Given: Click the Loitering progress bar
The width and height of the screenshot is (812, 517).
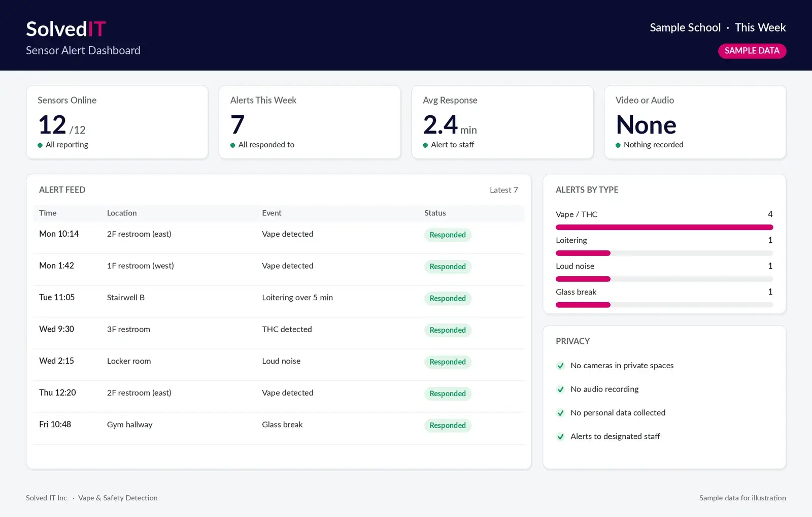Looking at the screenshot, I should tap(664, 253).
